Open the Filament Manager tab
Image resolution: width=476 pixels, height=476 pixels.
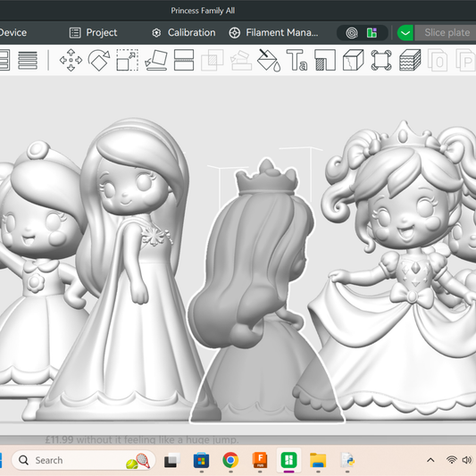pos(273,33)
